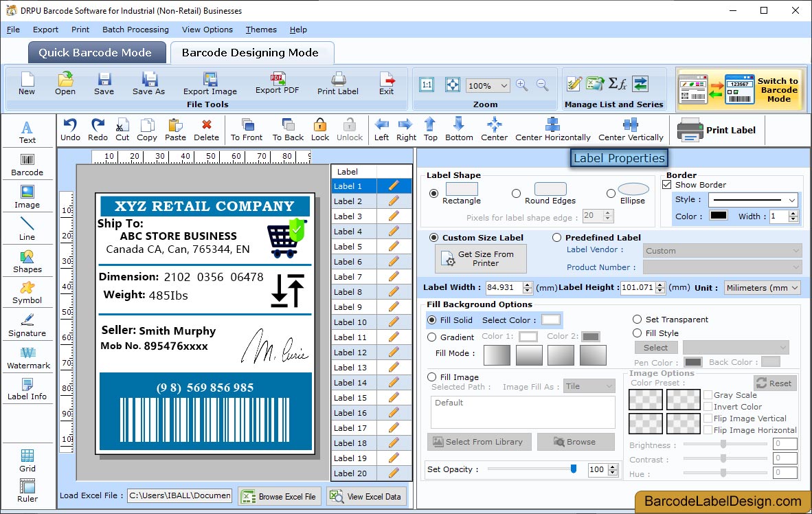Pick the border Color swatch
The width and height of the screenshot is (812, 514).
tap(719, 216)
